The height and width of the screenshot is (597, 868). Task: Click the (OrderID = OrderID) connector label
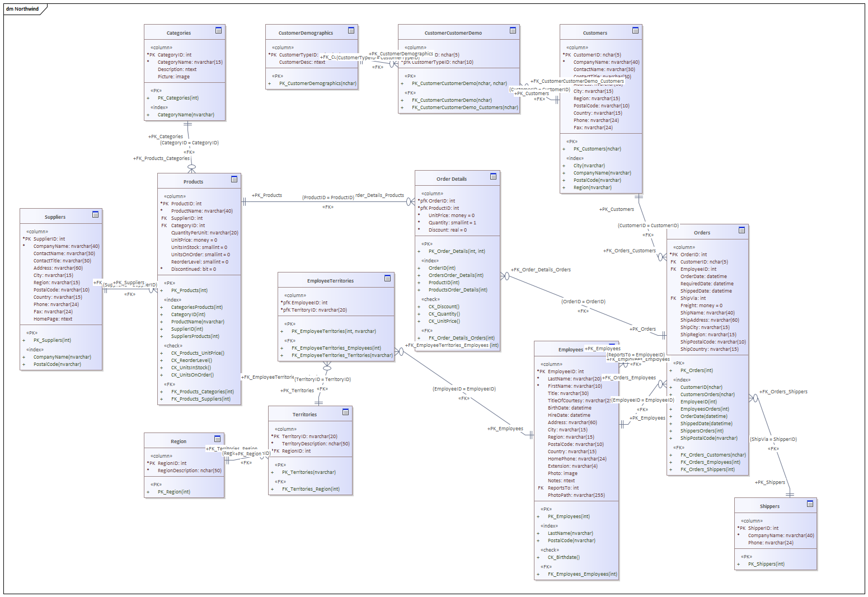pyautogui.click(x=583, y=302)
